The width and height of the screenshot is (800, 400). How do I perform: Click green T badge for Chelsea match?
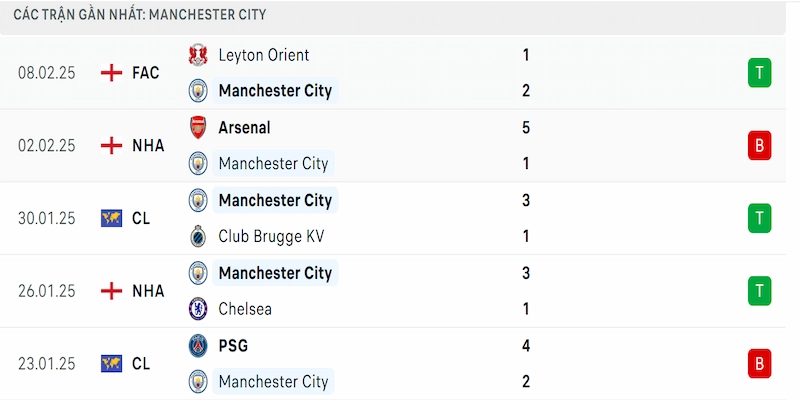click(x=760, y=291)
